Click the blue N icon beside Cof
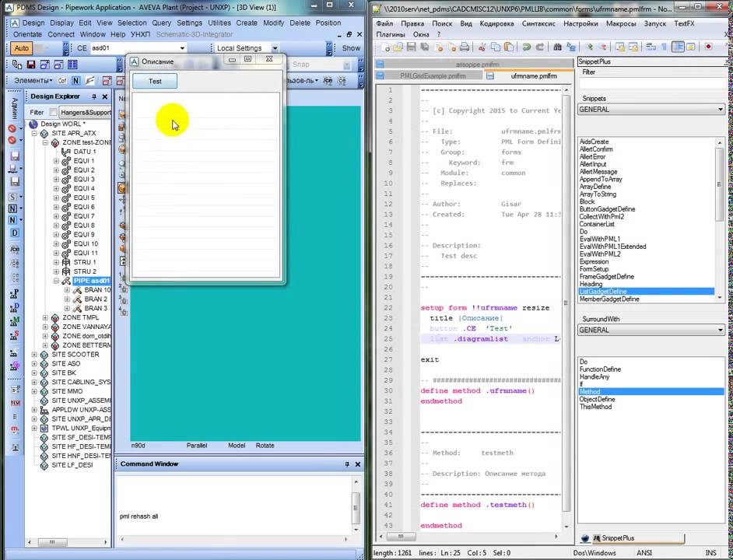Viewport: 733px width, 560px height. tap(75, 80)
